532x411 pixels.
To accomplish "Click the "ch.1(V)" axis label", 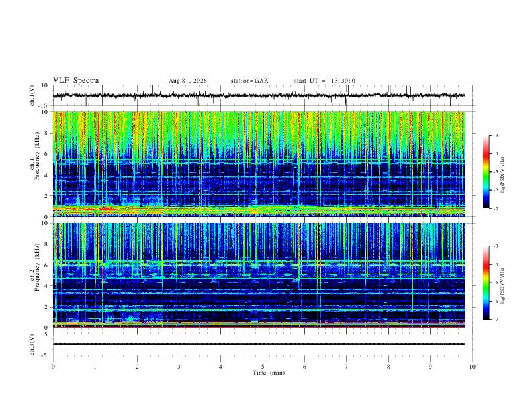I will tap(32, 95).
